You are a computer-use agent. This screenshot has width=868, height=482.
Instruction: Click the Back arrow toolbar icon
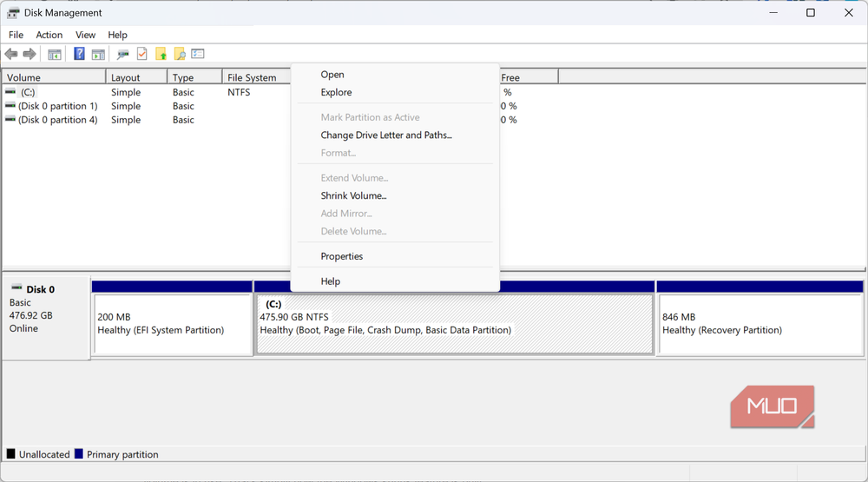(x=11, y=54)
